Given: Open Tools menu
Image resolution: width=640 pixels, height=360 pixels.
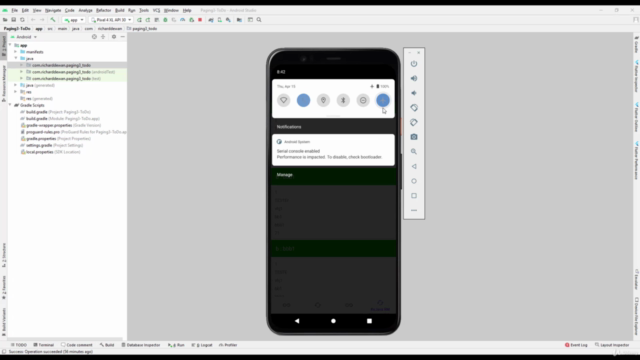Looking at the screenshot, I should click(x=144, y=10).
